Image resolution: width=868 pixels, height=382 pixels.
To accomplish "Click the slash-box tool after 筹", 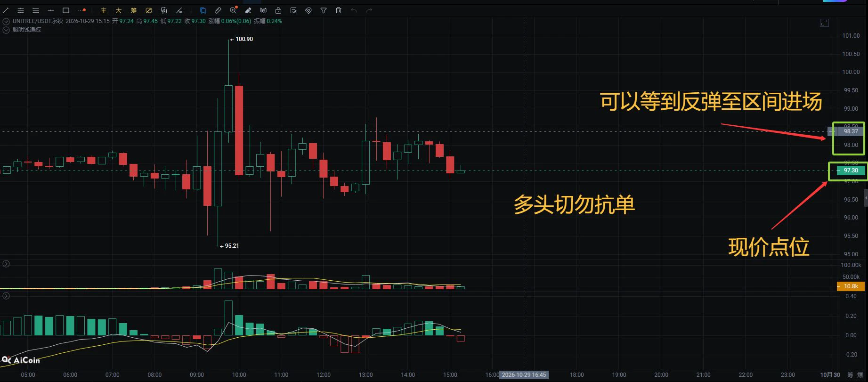I will [x=149, y=10].
